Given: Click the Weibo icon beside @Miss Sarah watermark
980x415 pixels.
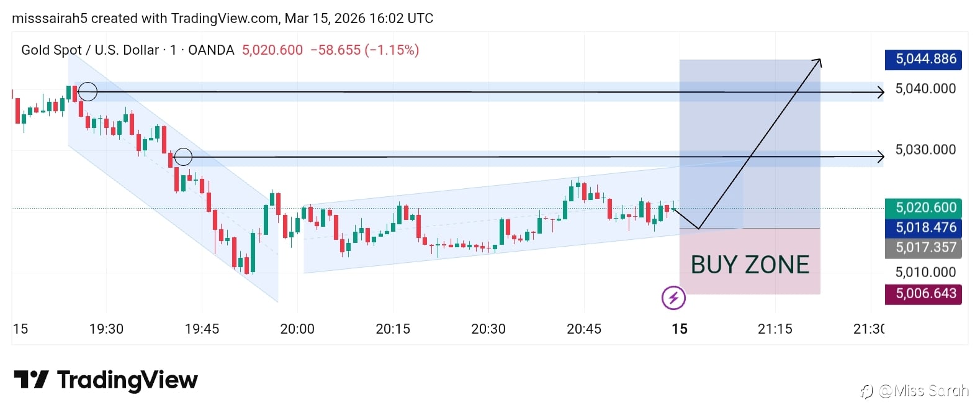Looking at the screenshot, I should [x=867, y=391].
